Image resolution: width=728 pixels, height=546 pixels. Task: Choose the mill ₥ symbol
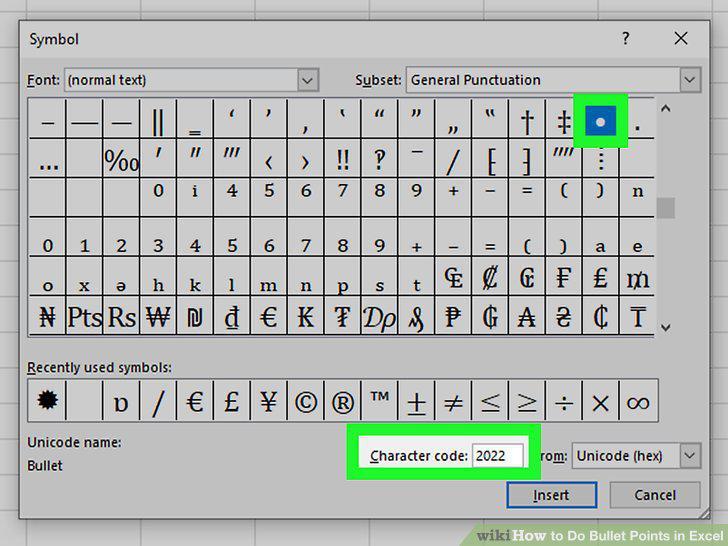pyautogui.click(x=638, y=276)
